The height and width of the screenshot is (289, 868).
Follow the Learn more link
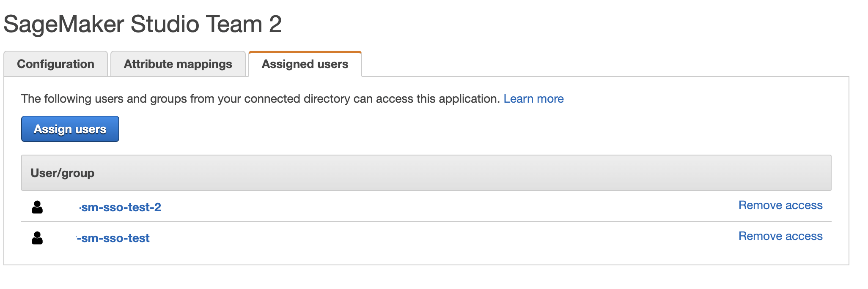point(533,99)
